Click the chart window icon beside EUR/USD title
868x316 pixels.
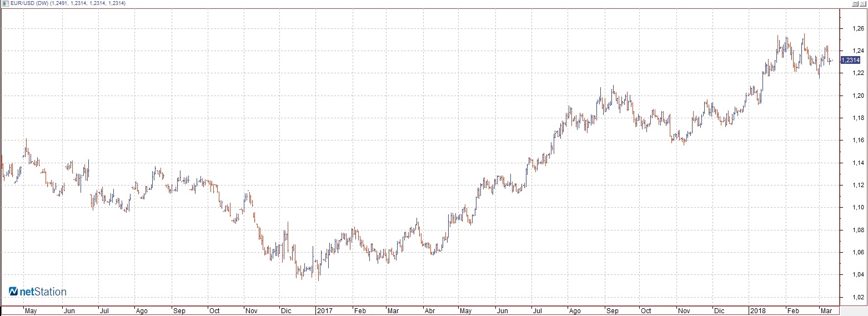pyautogui.click(x=4, y=4)
